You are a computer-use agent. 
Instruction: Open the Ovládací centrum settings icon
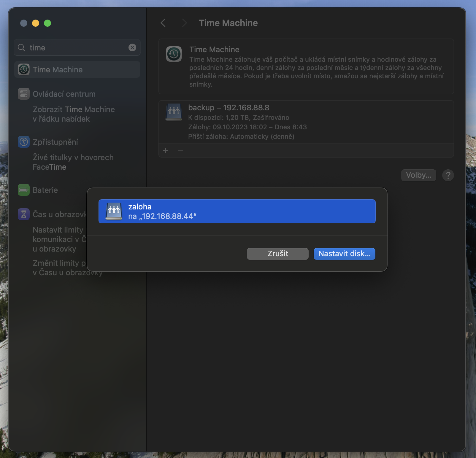click(23, 94)
